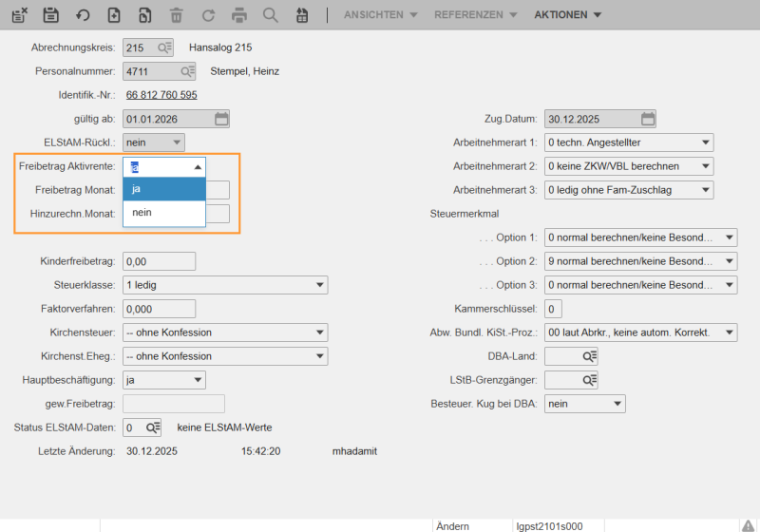Click the new record document icon
Viewport: 760px width, 532px height.
(114, 15)
